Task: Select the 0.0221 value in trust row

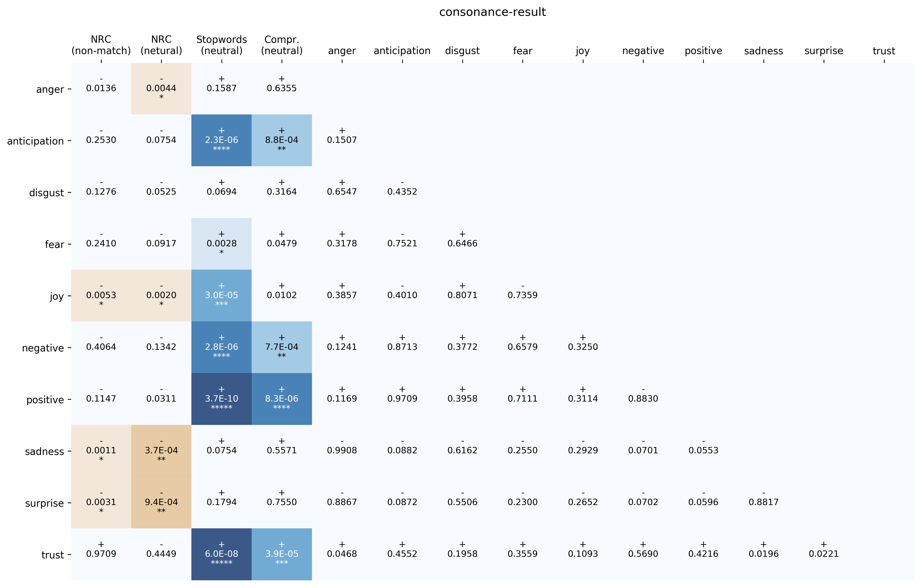Action: click(x=824, y=554)
